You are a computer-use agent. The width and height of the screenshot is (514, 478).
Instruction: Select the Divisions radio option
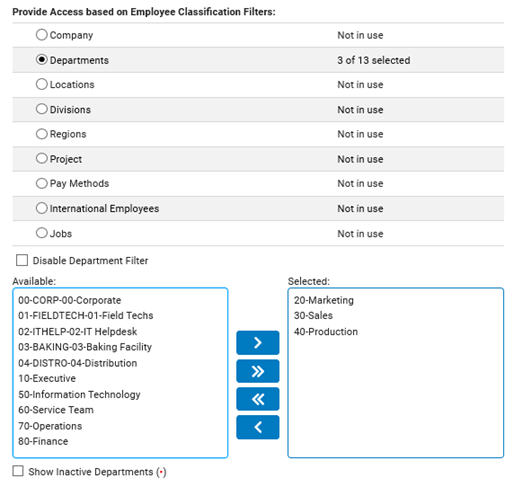pyautogui.click(x=42, y=109)
